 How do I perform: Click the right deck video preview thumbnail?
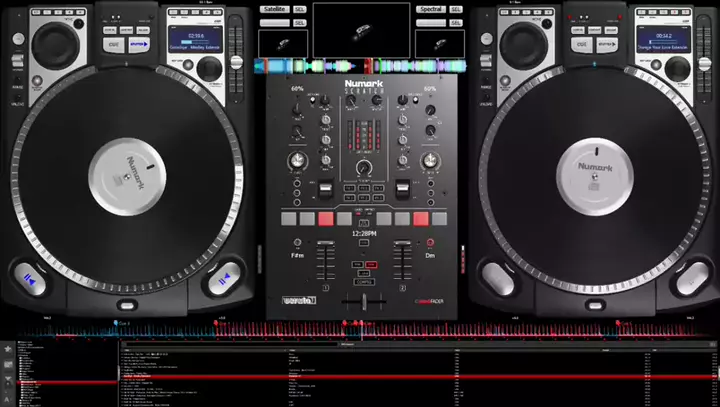coord(440,44)
